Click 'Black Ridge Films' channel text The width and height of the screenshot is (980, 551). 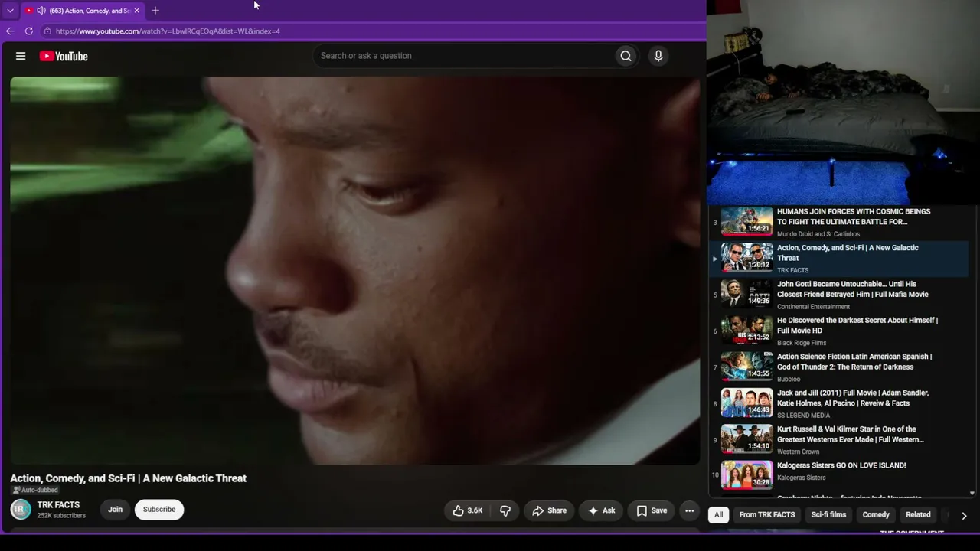tap(802, 343)
